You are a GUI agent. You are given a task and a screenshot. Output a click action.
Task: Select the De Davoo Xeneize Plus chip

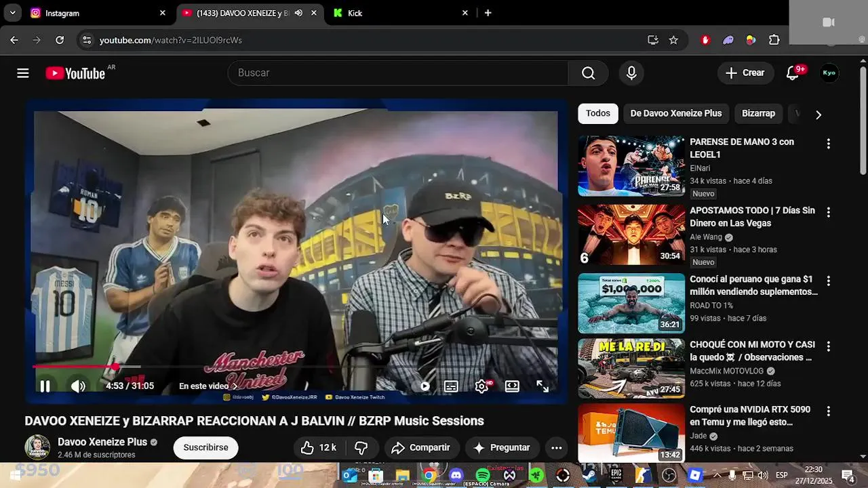(x=676, y=114)
